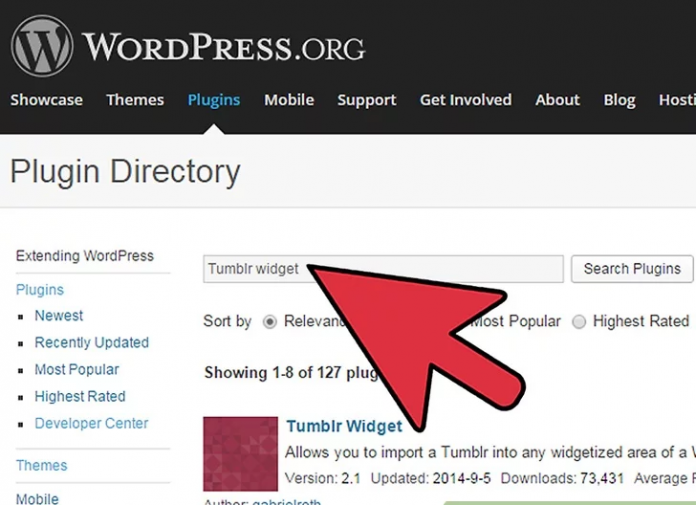Image resolution: width=696 pixels, height=505 pixels.
Task: Open Recently Updated in the sidebar
Action: pos(92,343)
